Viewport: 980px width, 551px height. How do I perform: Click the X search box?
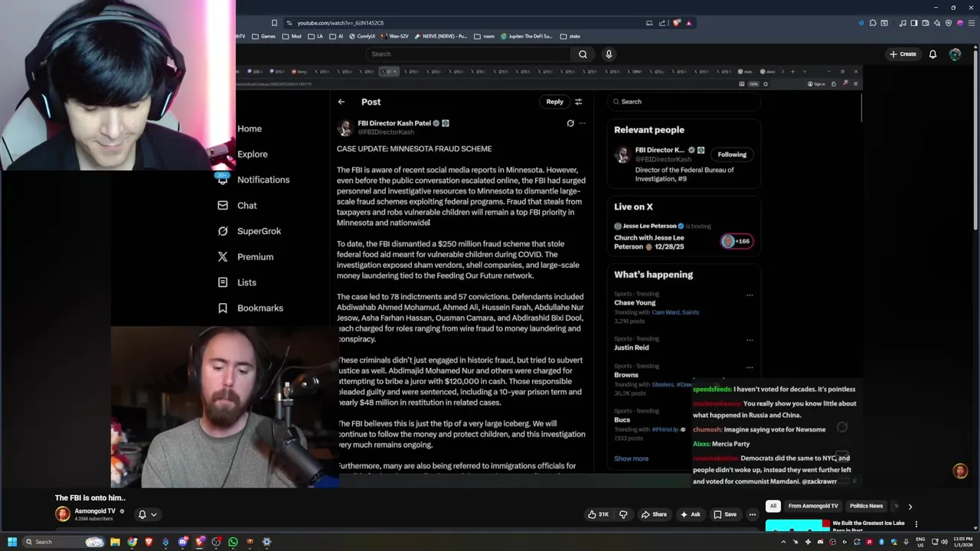684,102
